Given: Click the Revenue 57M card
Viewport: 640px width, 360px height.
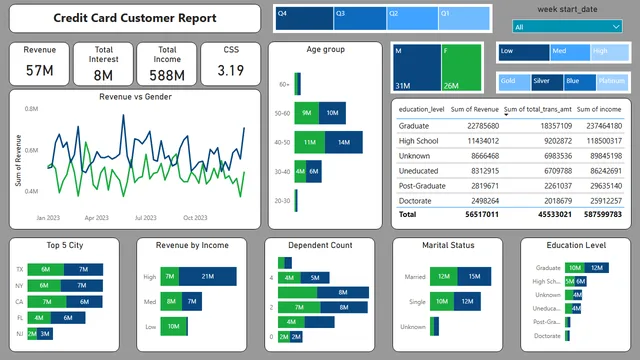Looking at the screenshot, I should (x=39, y=64).
